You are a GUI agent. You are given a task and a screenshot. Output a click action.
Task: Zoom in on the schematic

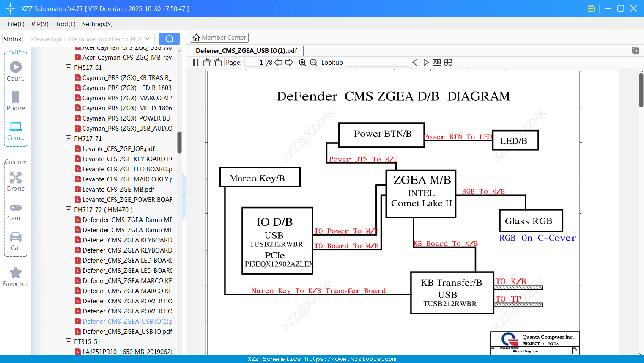point(302,63)
